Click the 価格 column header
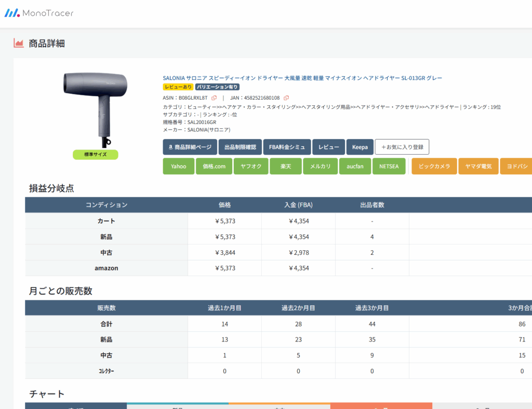 coord(224,205)
